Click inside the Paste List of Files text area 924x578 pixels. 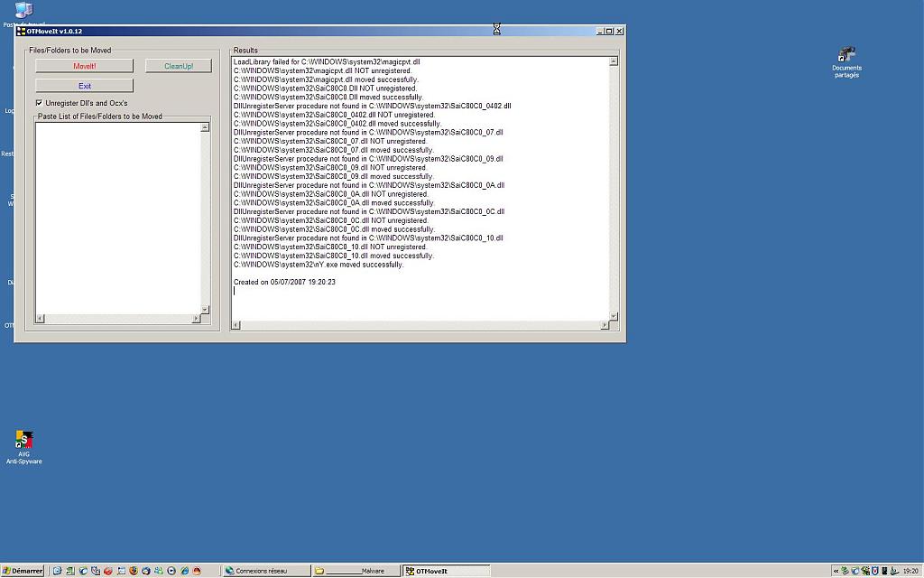click(x=118, y=219)
